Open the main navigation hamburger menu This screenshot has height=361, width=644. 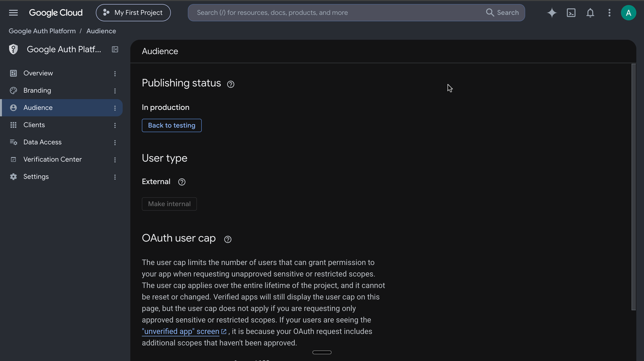click(x=13, y=13)
